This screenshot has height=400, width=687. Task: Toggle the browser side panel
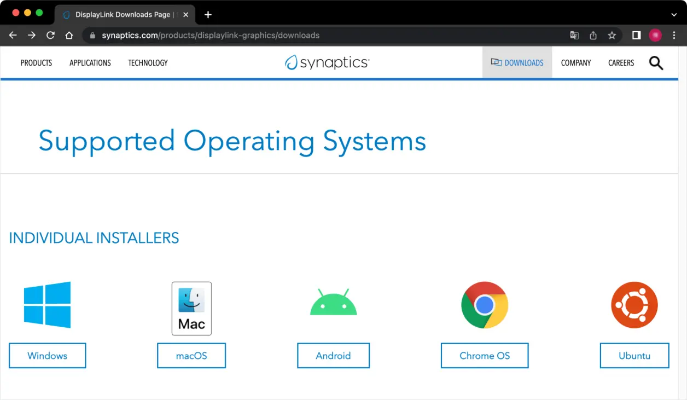636,35
